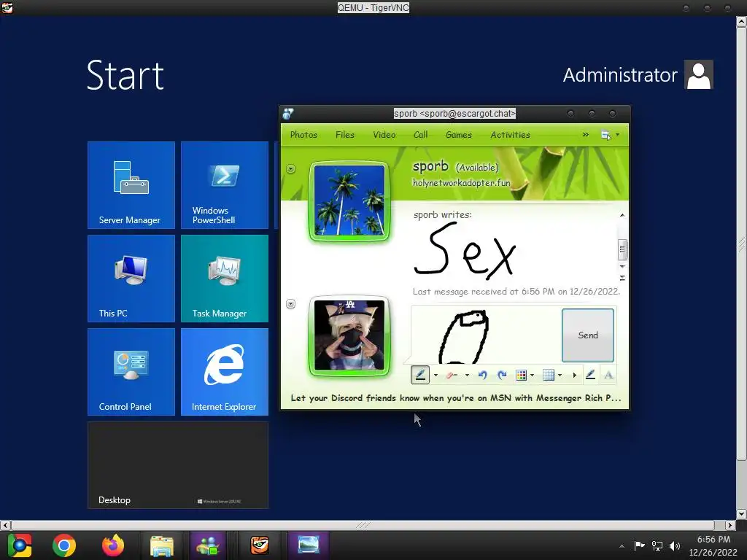Click the Administrator user account picture
The height and width of the screenshot is (560, 747).
pyautogui.click(x=698, y=75)
